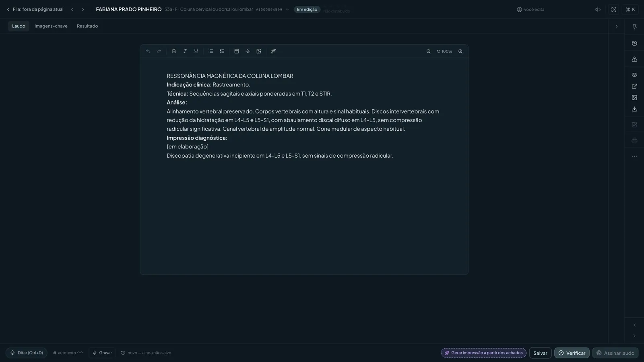
Task: Insert a numbered list
Action: click(x=222, y=51)
